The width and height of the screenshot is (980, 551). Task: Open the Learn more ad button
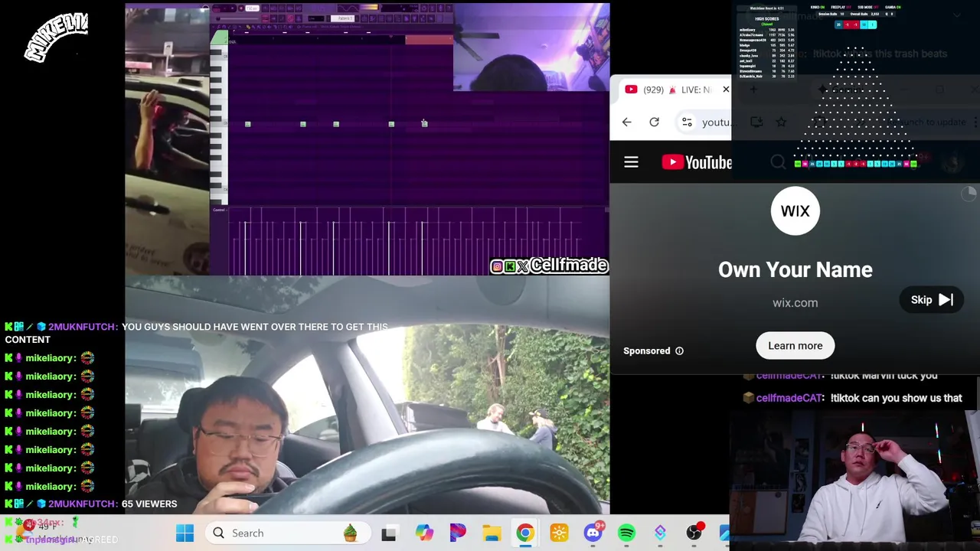pos(795,346)
